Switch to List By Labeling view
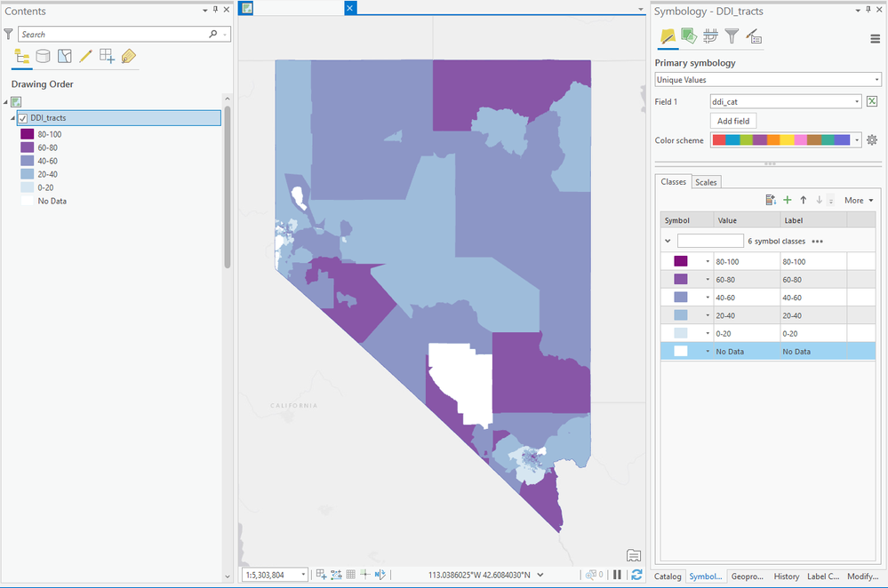The width and height of the screenshot is (888, 588). click(x=129, y=56)
